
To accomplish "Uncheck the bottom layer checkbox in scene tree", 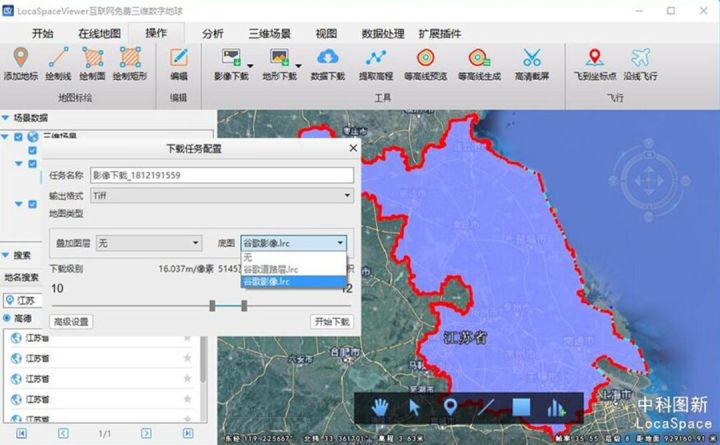I will 32,205.
